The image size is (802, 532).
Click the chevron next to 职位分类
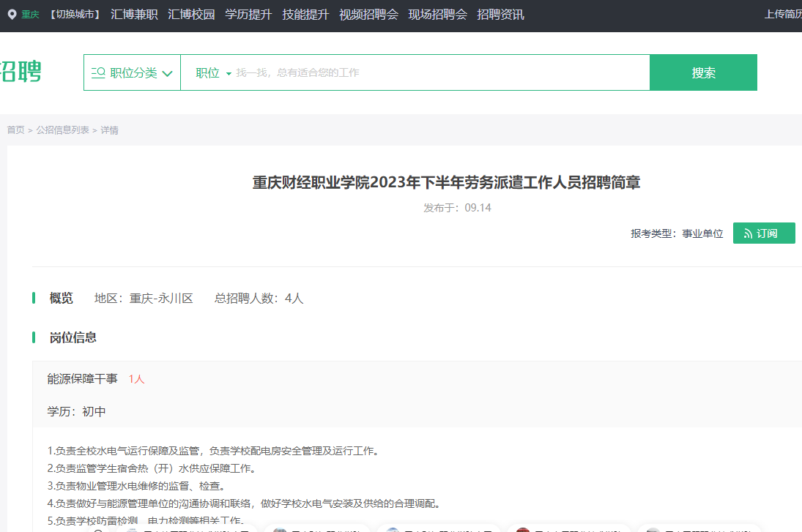tap(167, 73)
